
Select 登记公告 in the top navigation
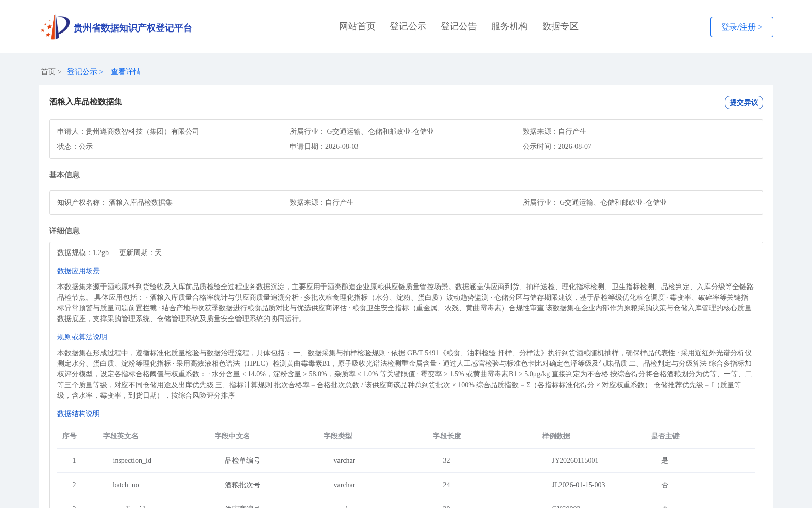tap(459, 26)
